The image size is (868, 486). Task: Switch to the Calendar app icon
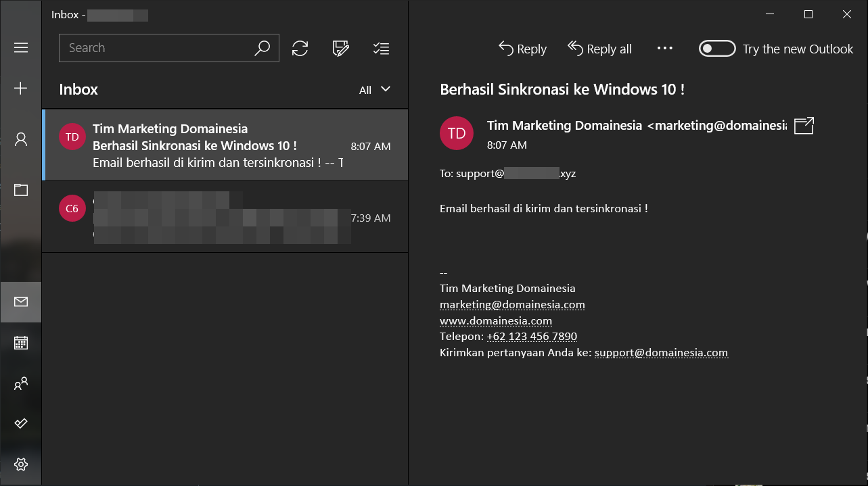[x=20, y=343]
